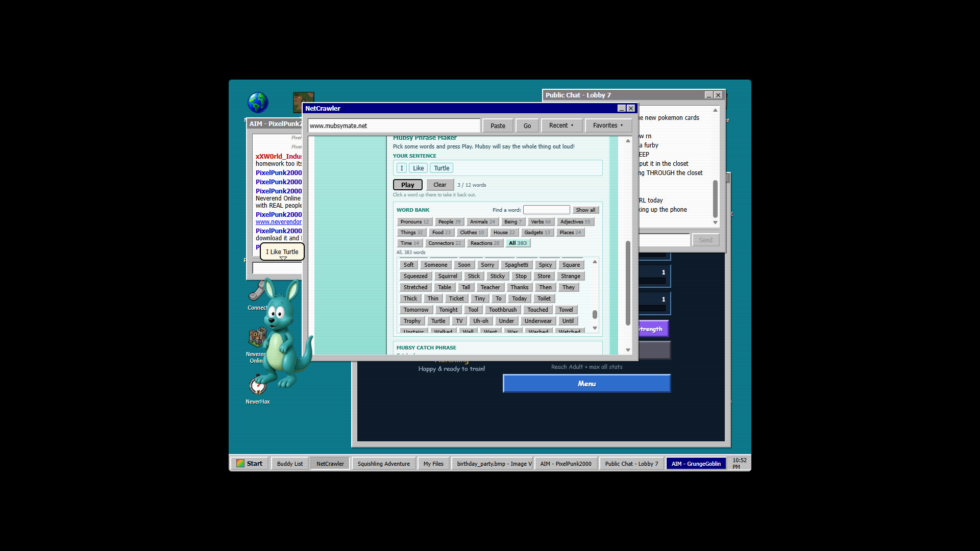
Task: Open the Connect phone desktop icon
Action: point(257,292)
